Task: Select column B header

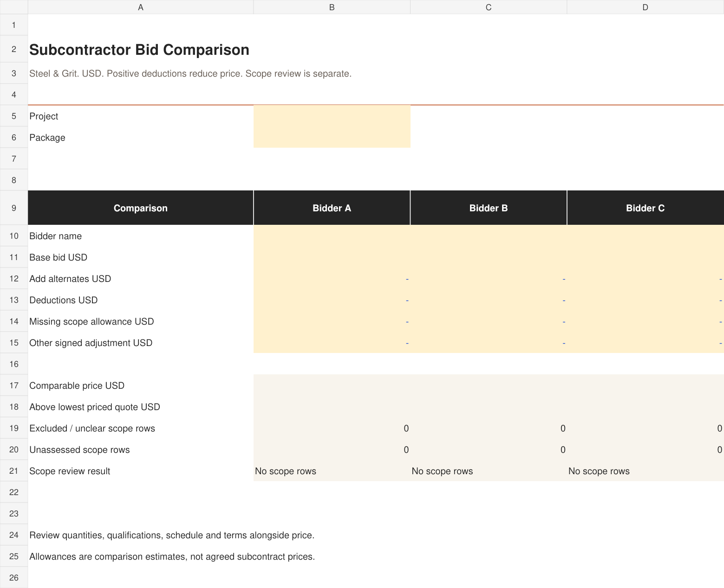Action: (x=332, y=7)
